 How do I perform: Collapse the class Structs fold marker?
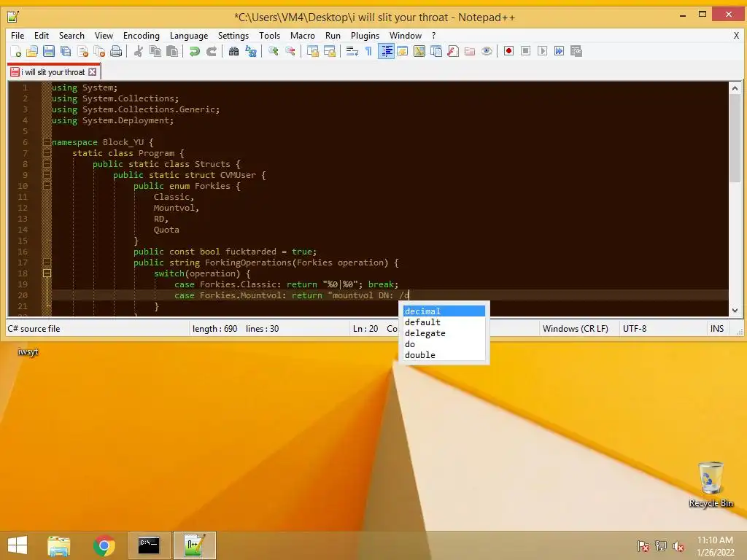tap(47, 164)
